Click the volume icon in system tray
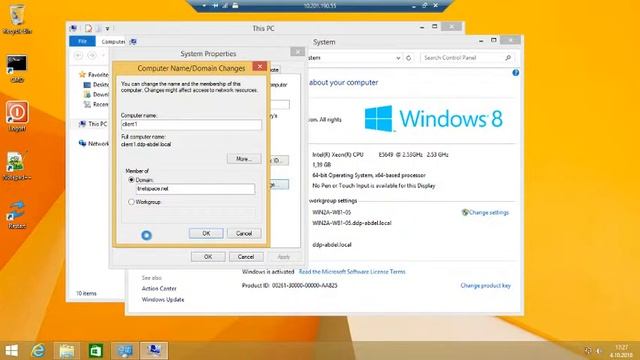640x360 pixels. (599, 351)
